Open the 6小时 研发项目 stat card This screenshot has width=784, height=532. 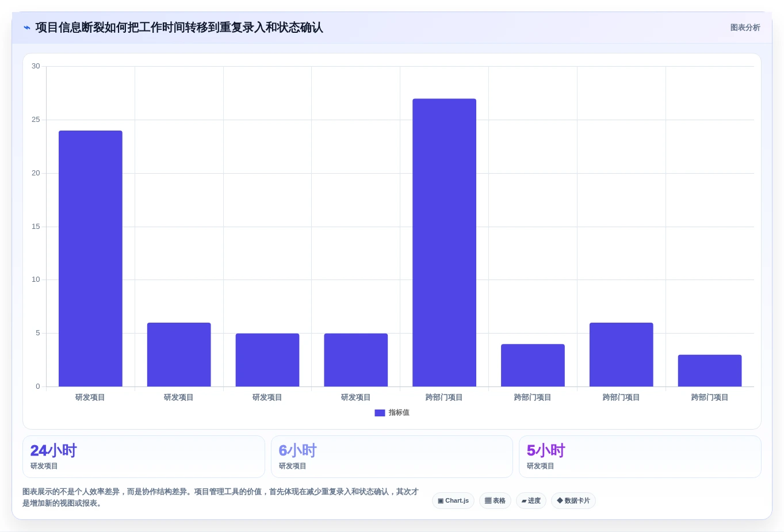(392, 457)
